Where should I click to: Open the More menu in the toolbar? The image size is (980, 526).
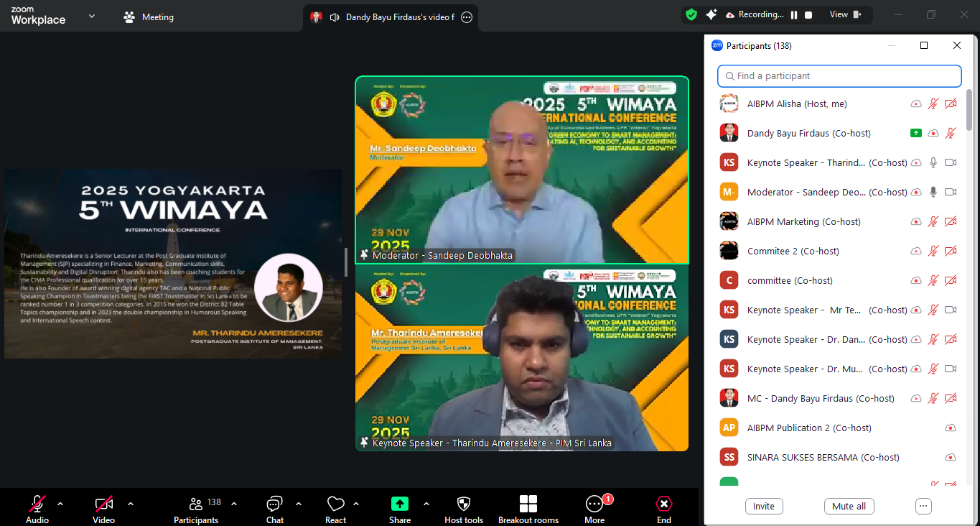click(x=594, y=504)
